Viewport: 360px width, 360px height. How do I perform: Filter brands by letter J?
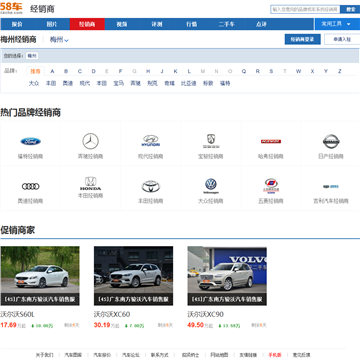[x=162, y=71]
